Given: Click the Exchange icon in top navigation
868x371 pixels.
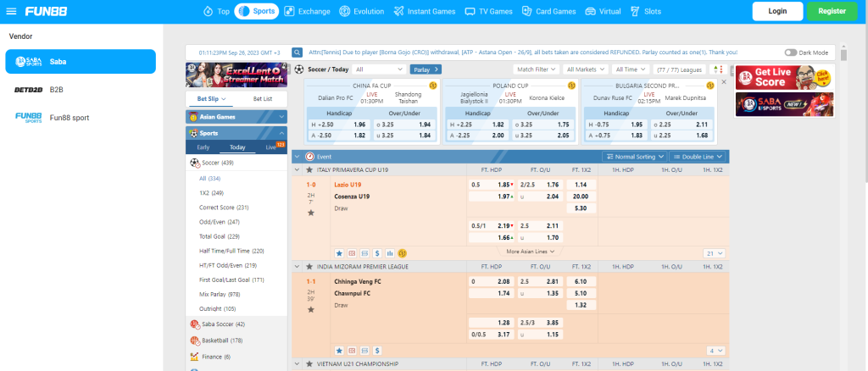Looking at the screenshot, I should point(290,12).
